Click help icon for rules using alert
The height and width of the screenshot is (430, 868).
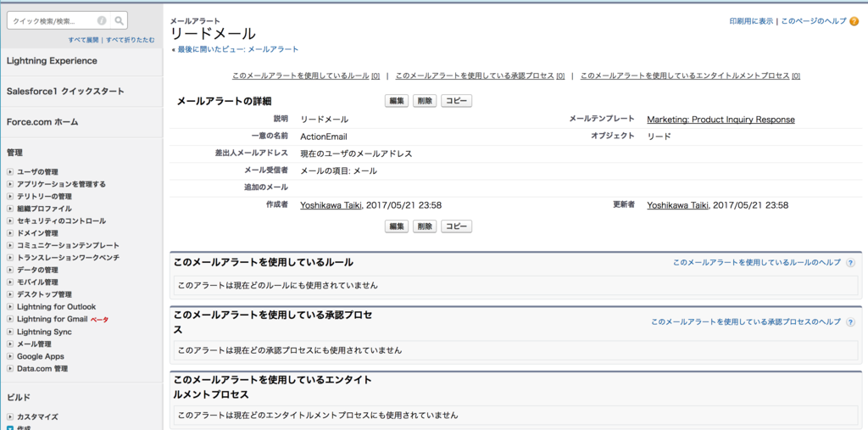851,263
